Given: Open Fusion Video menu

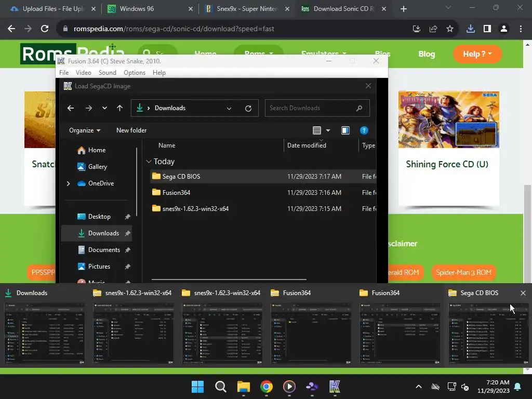Looking at the screenshot, I should click(x=84, y=73).
